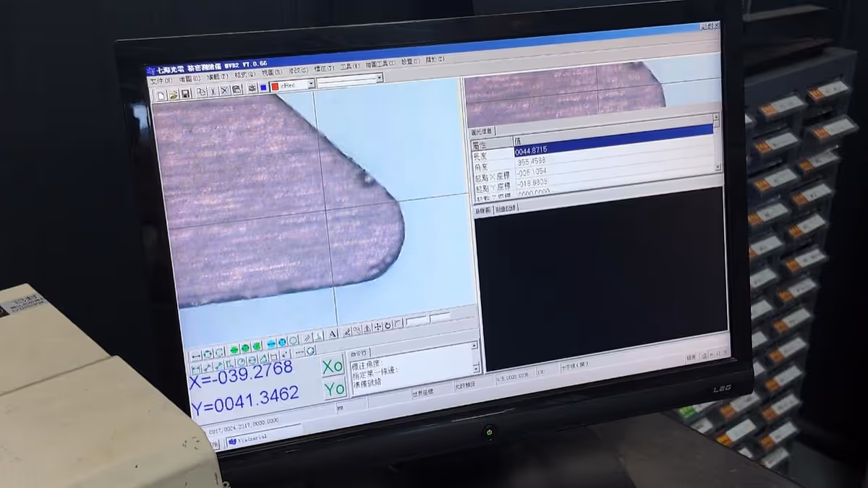The image size is (868, 488).
Task: Click the Cut scissors toolbar icon
Action: coord(213,91)
